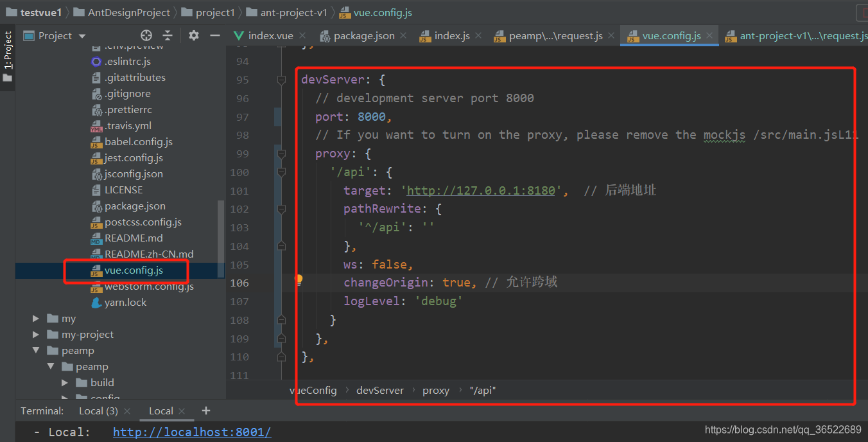Close the vue.config.js editor tab

tap(709, 36)
